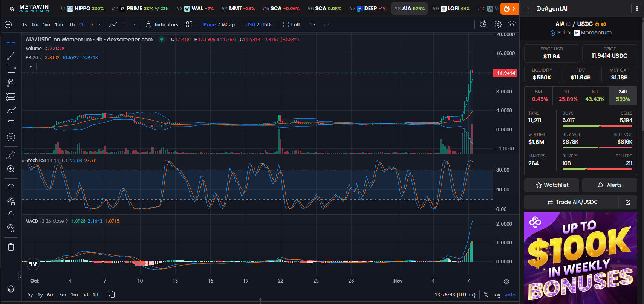Open go to date calendar icon
The width and height of the screenshot is (644, 304).
click(x=111, y=295)
